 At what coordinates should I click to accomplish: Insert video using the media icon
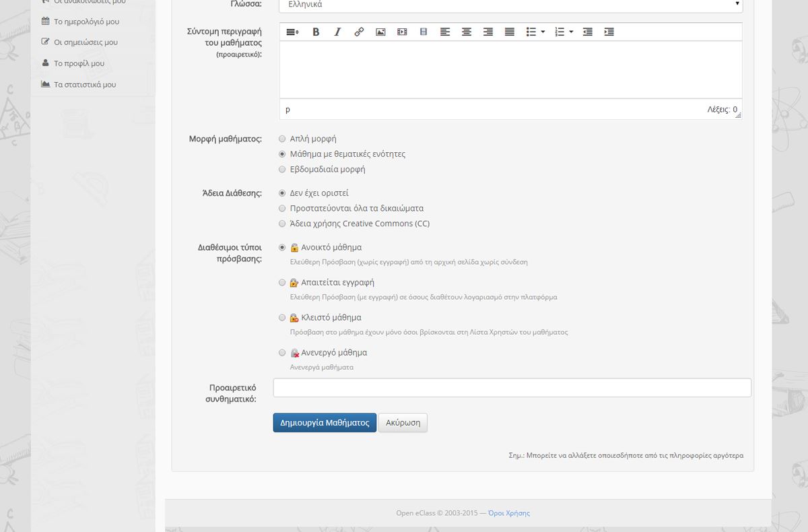coord(402,32)
